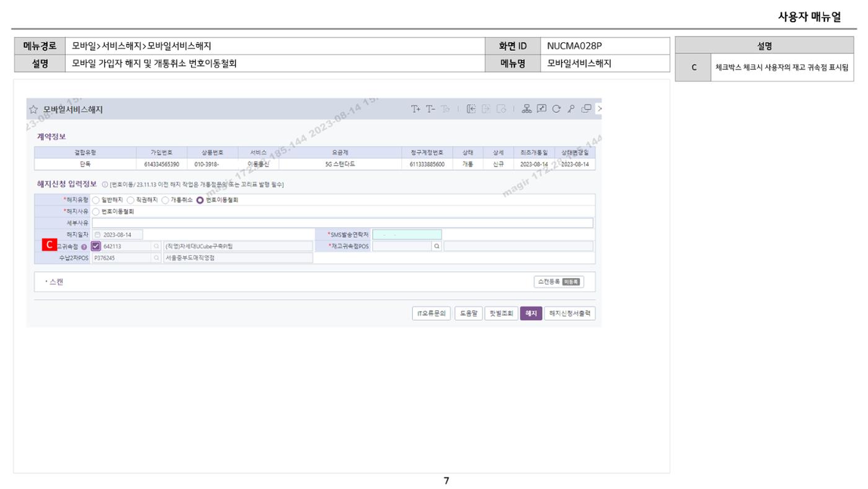Screen dimensions: 868x489
Task: Toggle the 재고귀속점 checkbox
Action: [95, 246]
